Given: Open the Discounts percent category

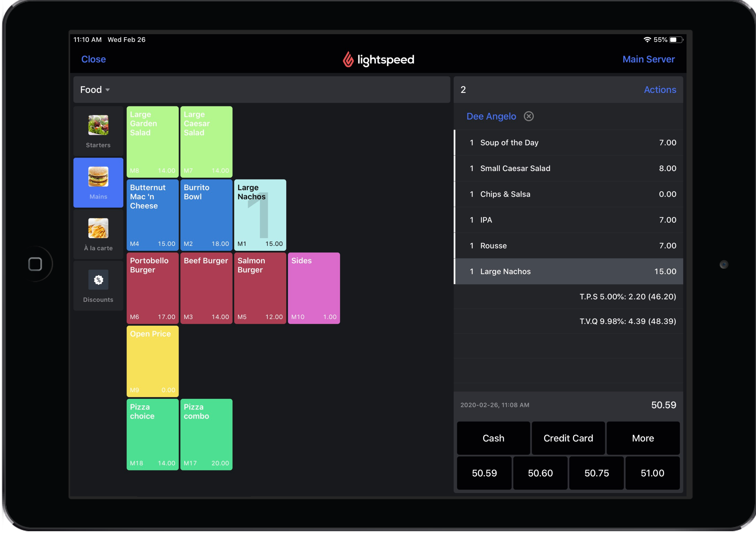Looking at the screenshot, I should 98,286.
